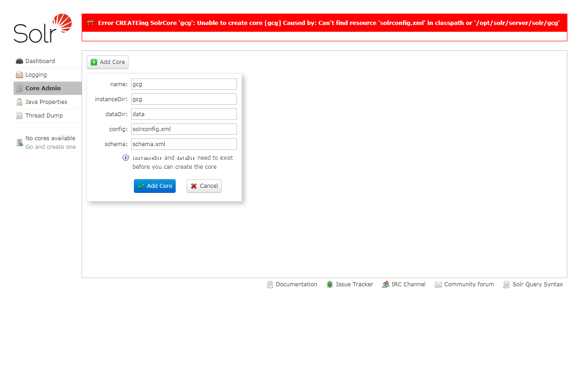Screen dimensions: 581x392
Task: Click the green plus icon on Add Core
Action: coord(94,62)
